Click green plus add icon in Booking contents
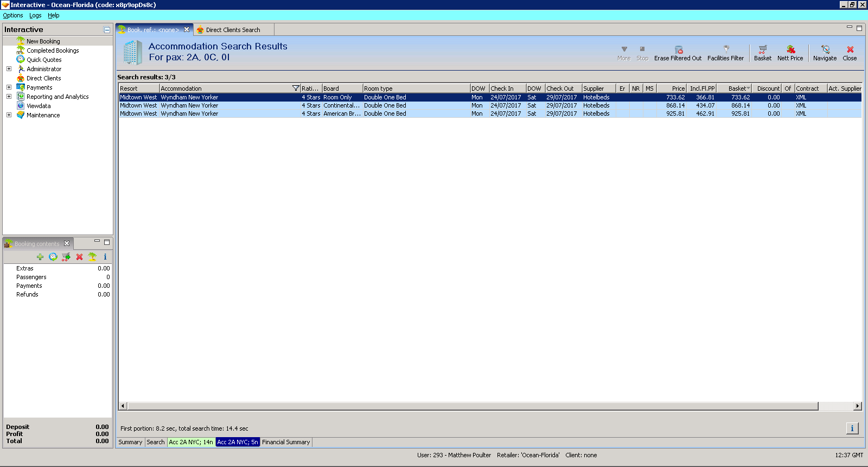 pos(40,257)
